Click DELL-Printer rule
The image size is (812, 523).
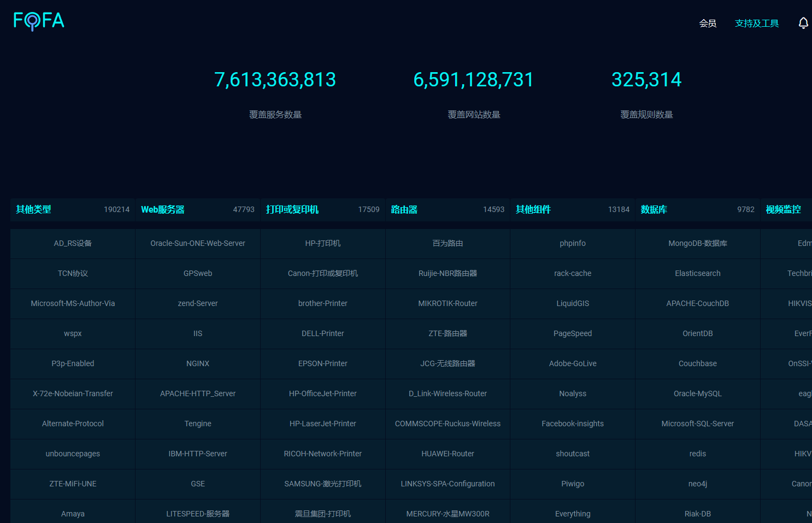pyautogui.click(x=323, y=333)
